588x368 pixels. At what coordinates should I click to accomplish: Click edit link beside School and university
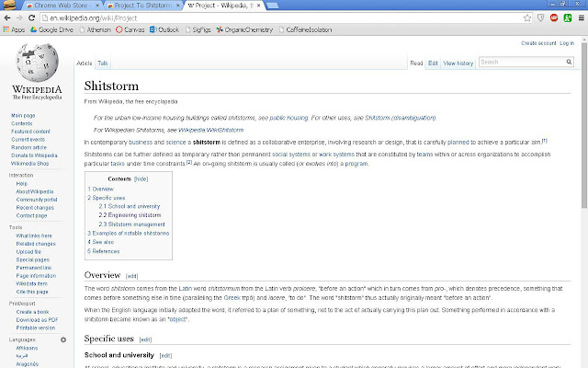tap(165, 355)
